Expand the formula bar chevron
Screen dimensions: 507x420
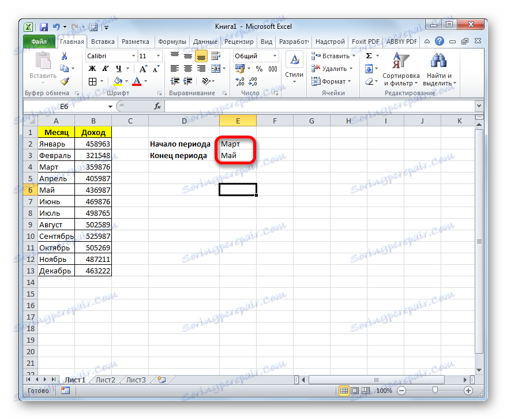(479, 106)
